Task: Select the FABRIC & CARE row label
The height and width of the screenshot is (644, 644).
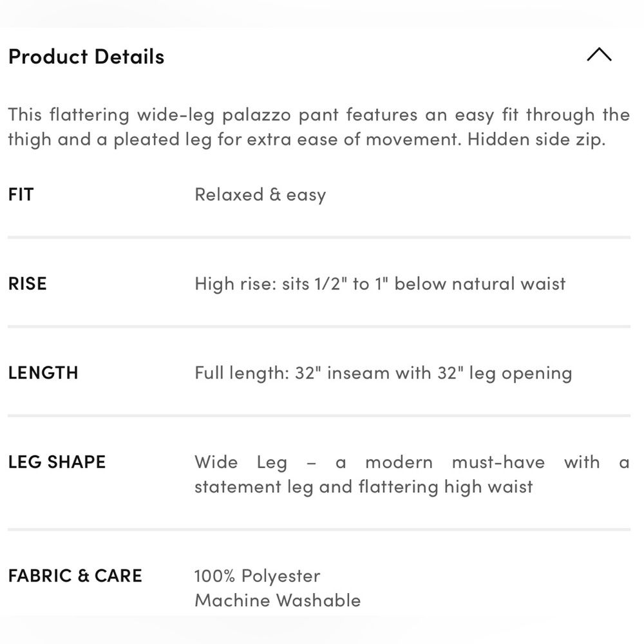Action: pyautogui.click(x=75, y=576)
